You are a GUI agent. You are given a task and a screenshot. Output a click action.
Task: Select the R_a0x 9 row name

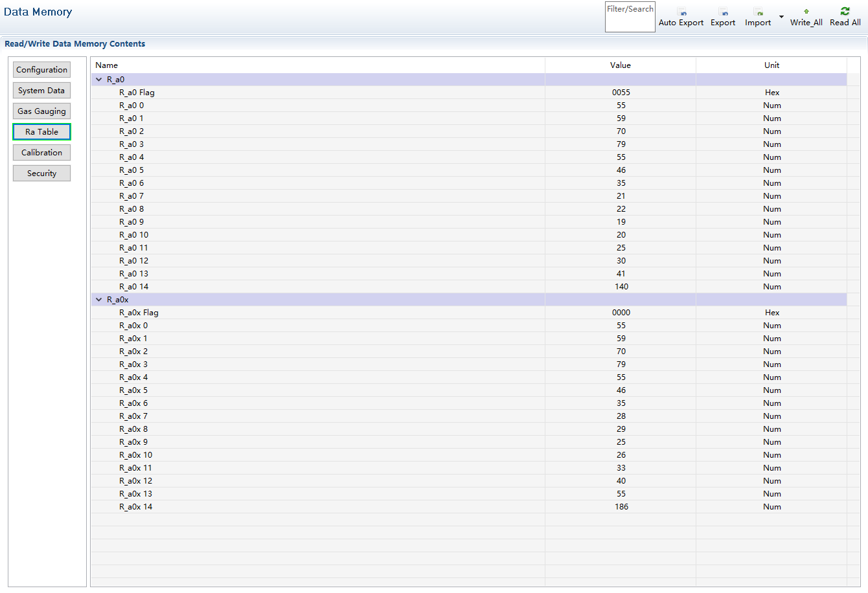133,442
